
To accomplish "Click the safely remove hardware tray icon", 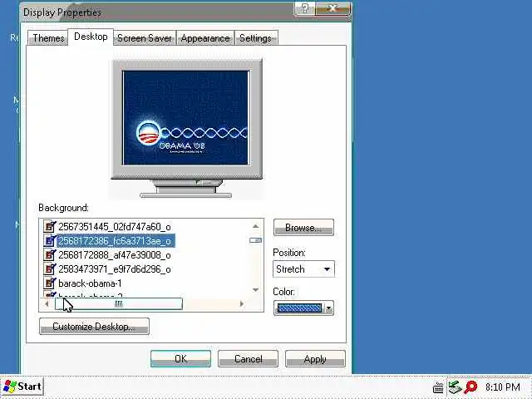I will 455,387.
